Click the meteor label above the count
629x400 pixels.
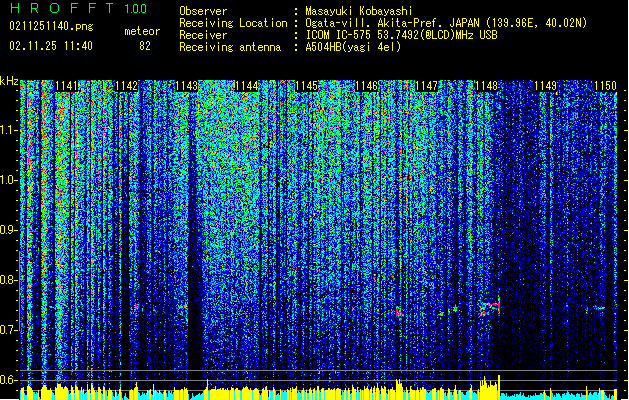[x=142, y=31]
